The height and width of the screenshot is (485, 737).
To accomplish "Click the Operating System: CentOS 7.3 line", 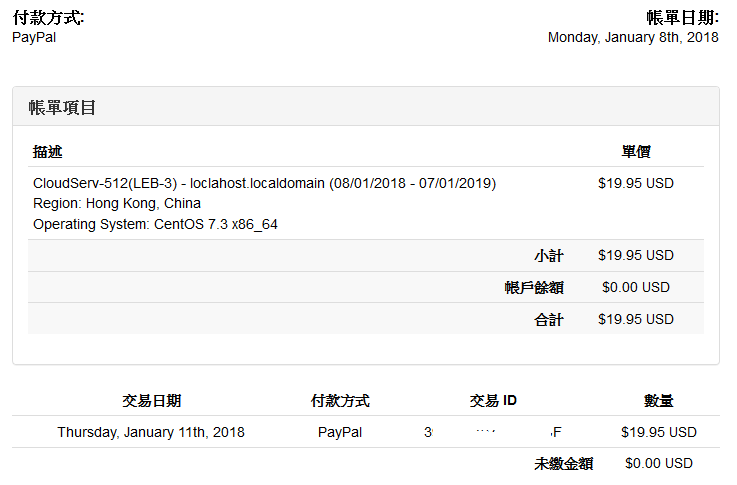I will [155, 225].
